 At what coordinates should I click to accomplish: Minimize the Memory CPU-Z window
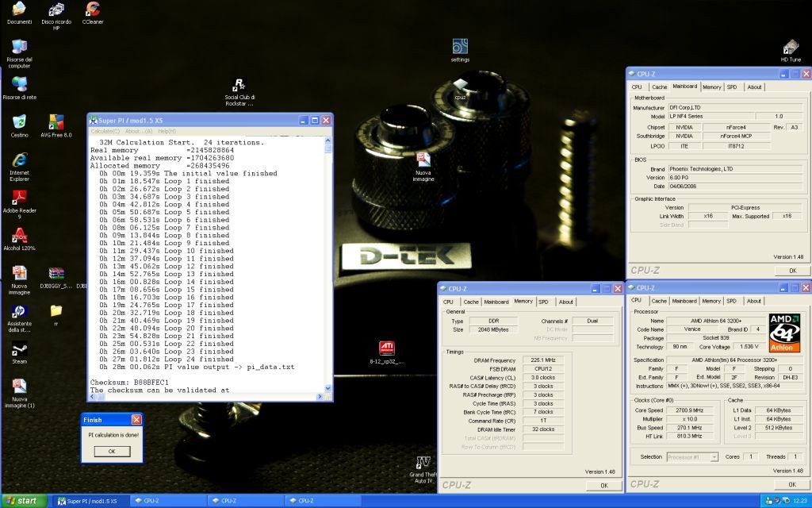click(596, 289)
